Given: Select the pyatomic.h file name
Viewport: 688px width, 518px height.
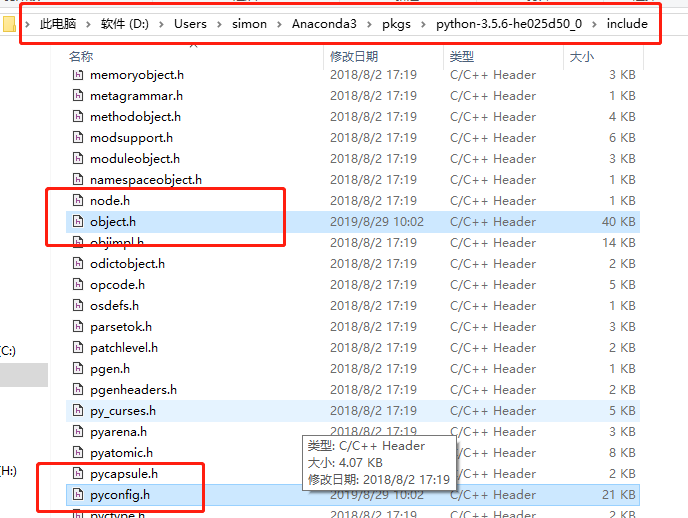Looking at the screenshot, I should pyautogui.click(x=121, y=453).
